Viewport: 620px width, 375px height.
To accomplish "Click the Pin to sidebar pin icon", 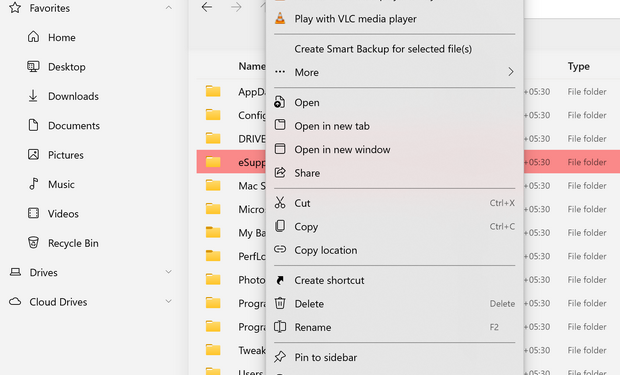I will pyautogui.click(x=280, y=357).
